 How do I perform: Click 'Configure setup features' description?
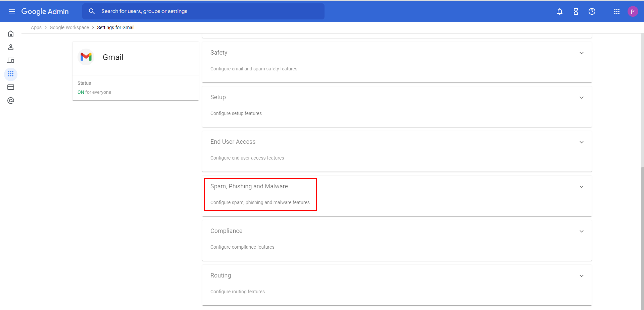pyautogui.click(x=236, y=113)
